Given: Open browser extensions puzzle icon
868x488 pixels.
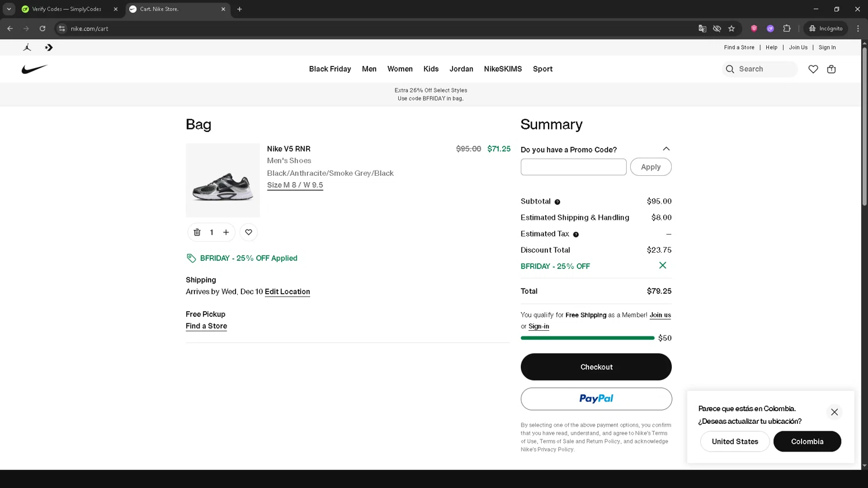Looking at the screenshot, I should click(786, 28).
